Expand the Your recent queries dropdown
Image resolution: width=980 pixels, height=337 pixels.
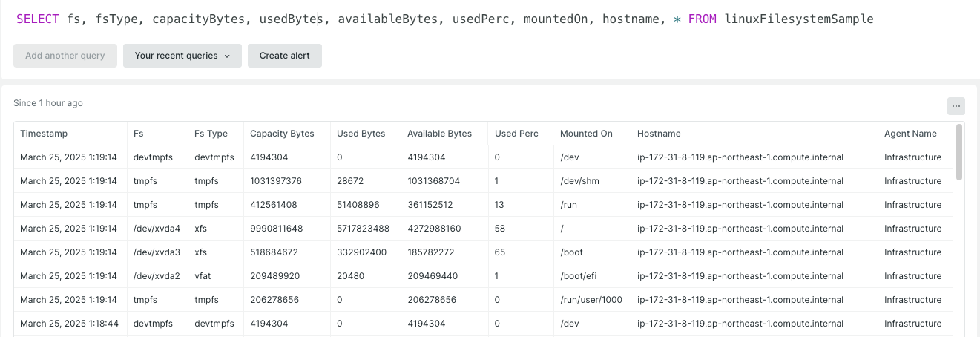click(x=182, y=56)
